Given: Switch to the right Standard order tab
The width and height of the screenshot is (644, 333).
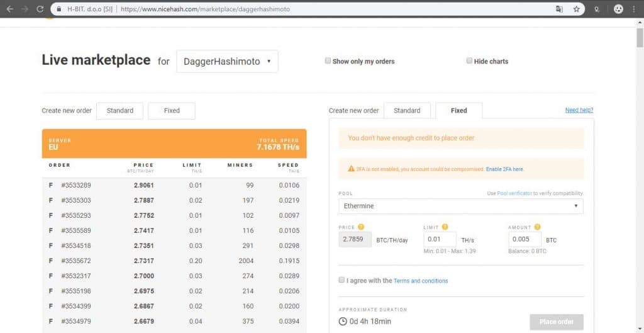Looking at the screenshot, I should (407, 111).
